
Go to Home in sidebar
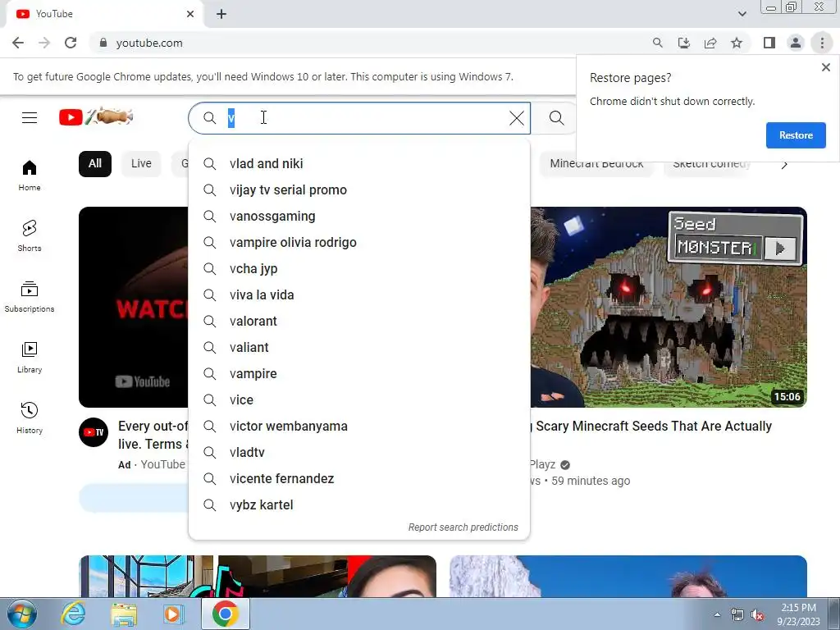30,176
